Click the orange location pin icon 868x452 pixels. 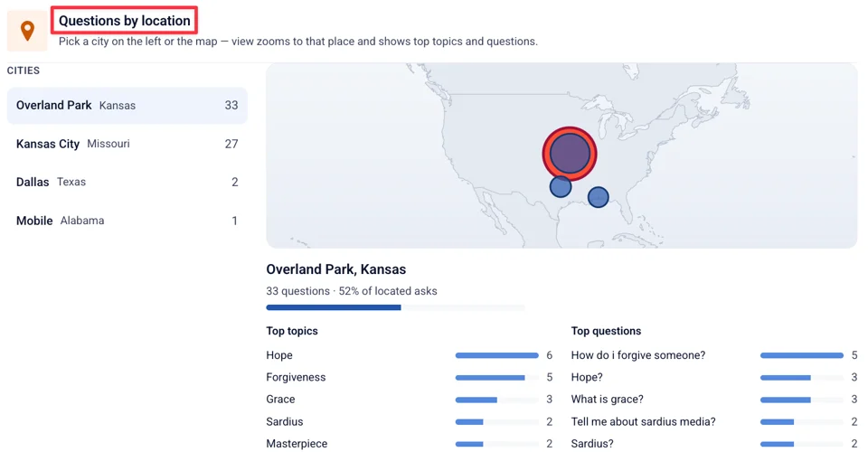click(x=27, y=31)
